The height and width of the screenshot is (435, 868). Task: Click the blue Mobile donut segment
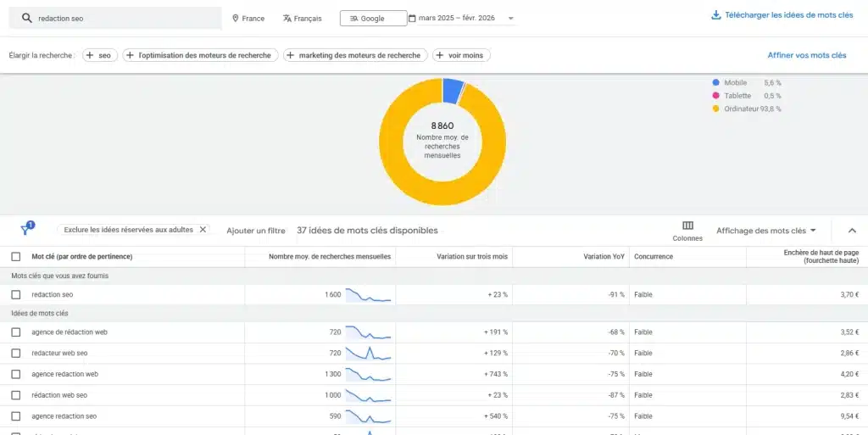point(451,90)
